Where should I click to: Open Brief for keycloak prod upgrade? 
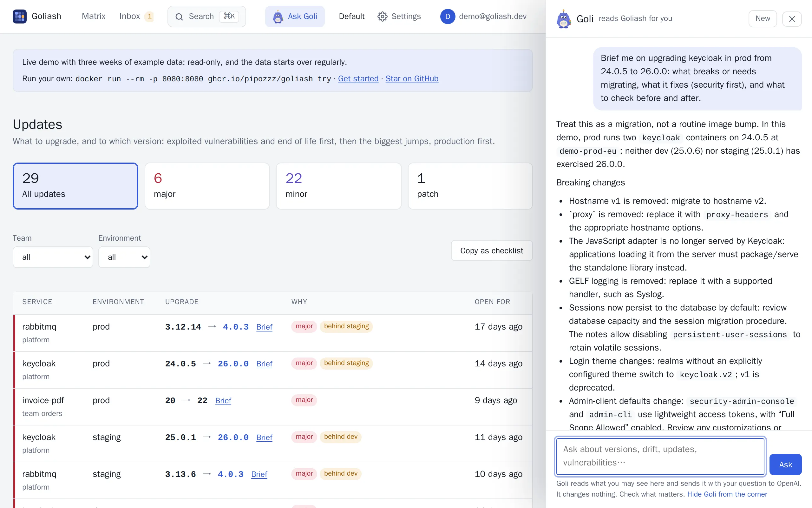tap(264, 364)
